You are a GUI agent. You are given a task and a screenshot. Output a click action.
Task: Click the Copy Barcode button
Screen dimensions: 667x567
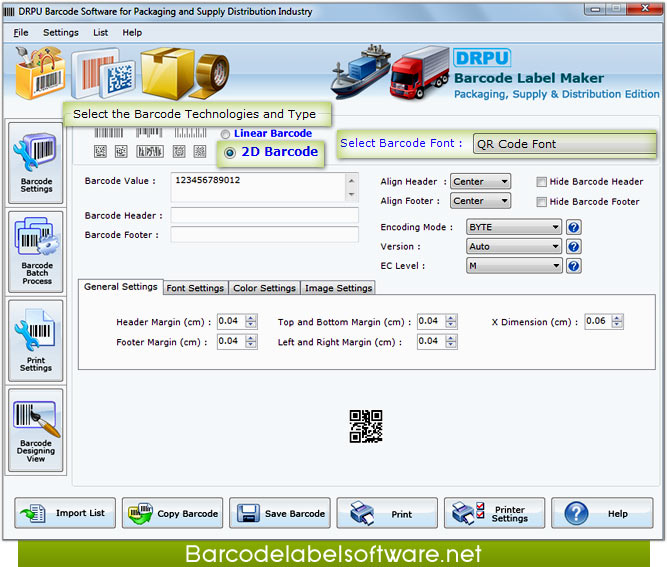(x=172, y=513)
